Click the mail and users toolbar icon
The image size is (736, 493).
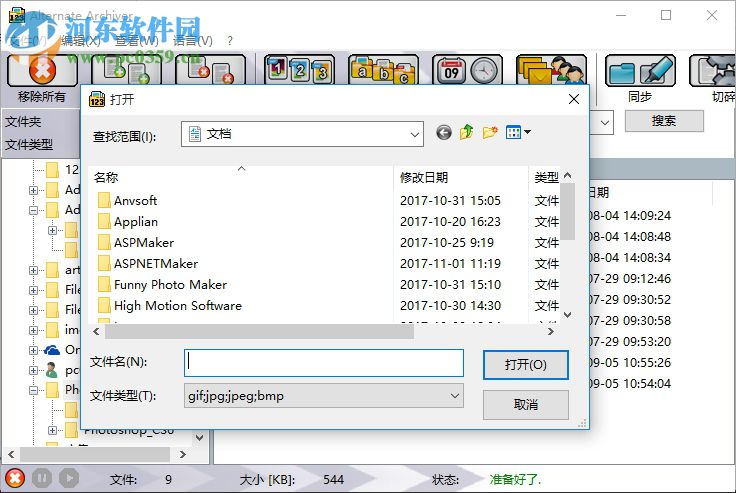point(552,70)
